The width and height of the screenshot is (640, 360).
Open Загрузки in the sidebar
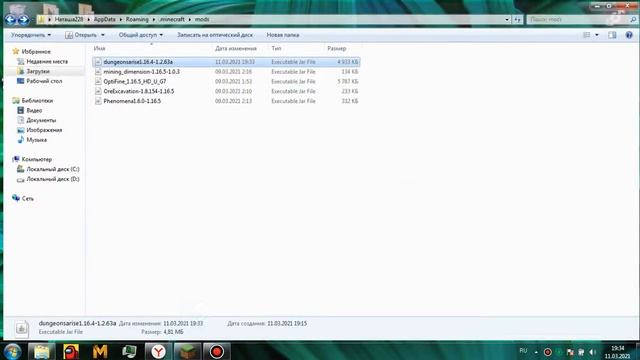click(x=38, y=71)
